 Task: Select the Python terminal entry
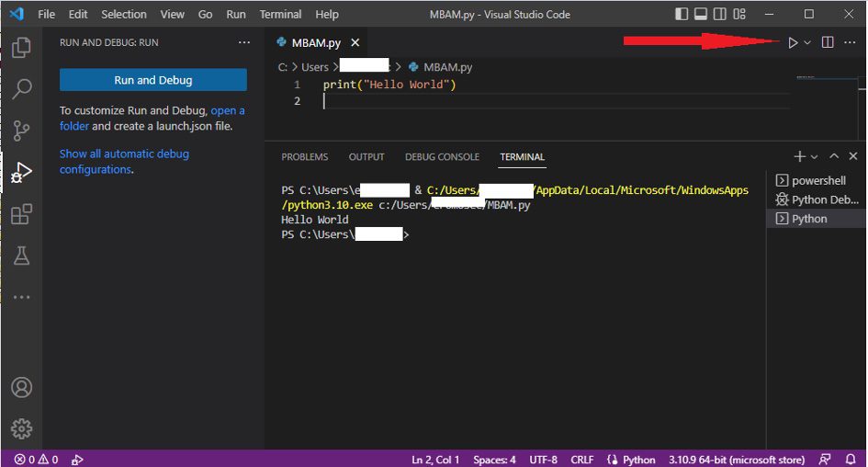(x=816, y=219)
